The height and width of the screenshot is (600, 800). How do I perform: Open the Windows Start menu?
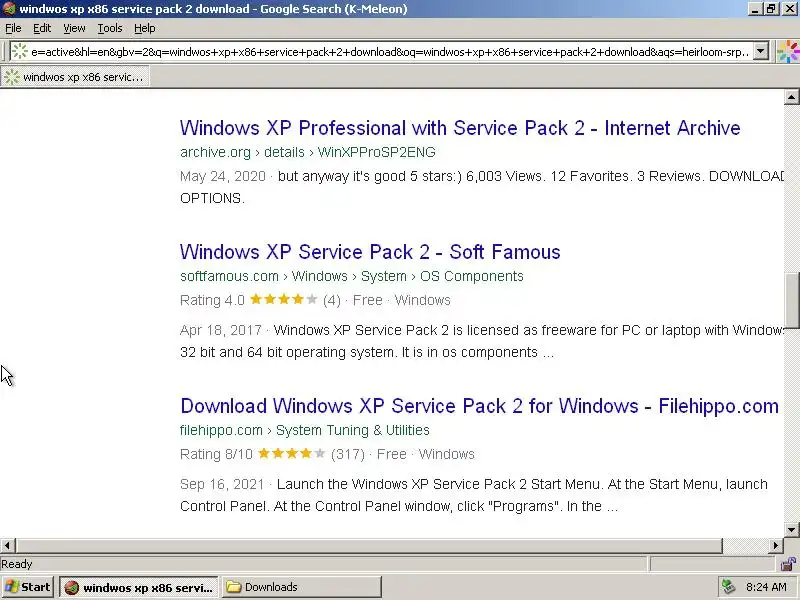point(28,587)
